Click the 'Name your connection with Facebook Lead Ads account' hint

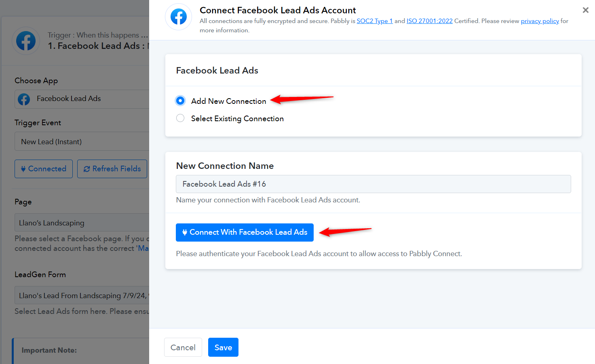[x=268, y=200]
